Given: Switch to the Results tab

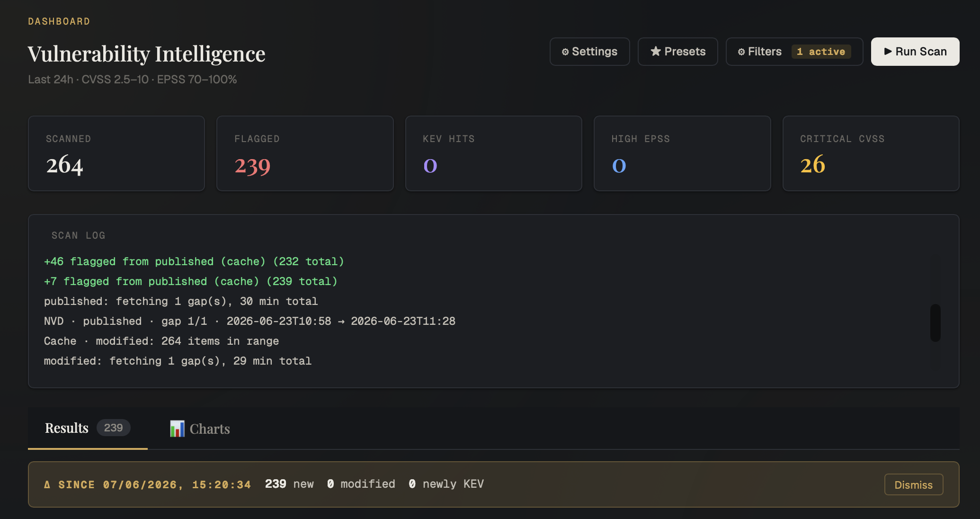Looking at the screenshot, I should tap(88, 428).
